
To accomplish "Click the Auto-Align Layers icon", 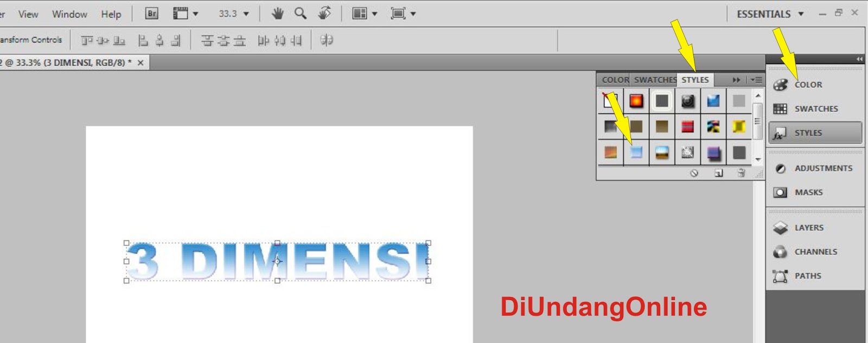I will (327, 40).
